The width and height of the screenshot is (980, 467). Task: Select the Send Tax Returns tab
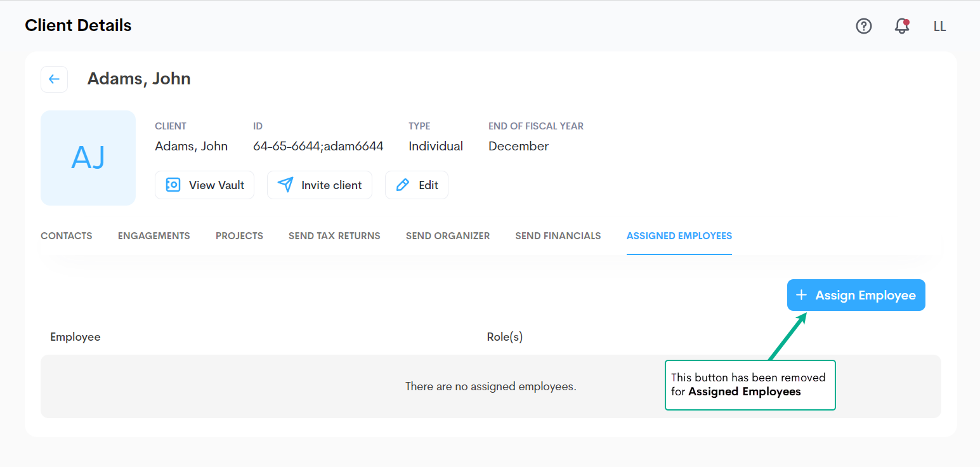(334, 236)
